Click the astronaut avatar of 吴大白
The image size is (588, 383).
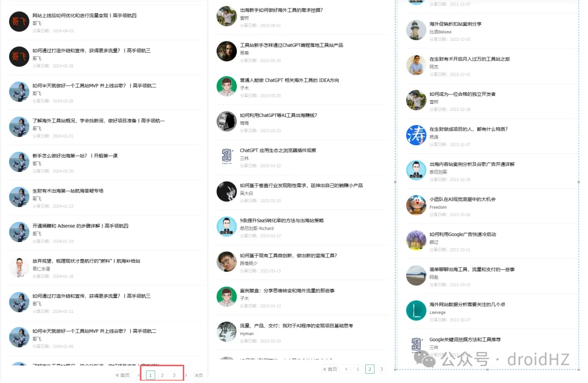(226, 191)
